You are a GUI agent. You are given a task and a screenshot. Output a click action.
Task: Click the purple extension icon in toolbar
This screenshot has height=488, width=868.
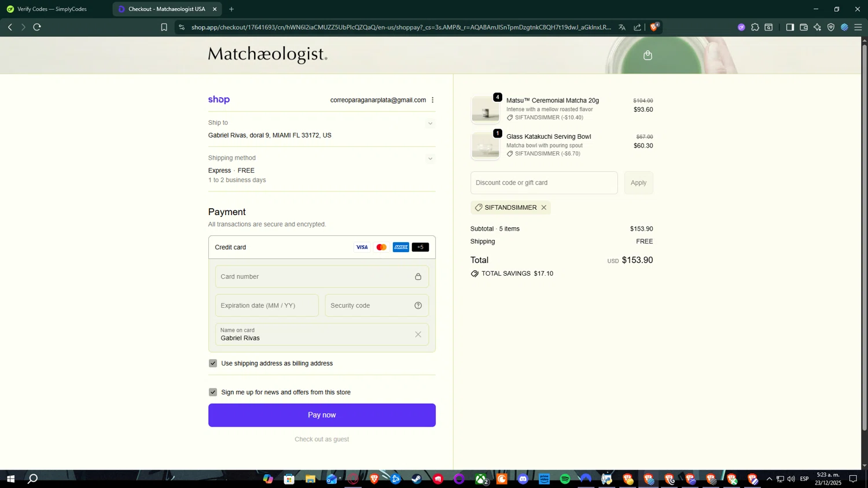pyautogui.click(x=741, y=27)
